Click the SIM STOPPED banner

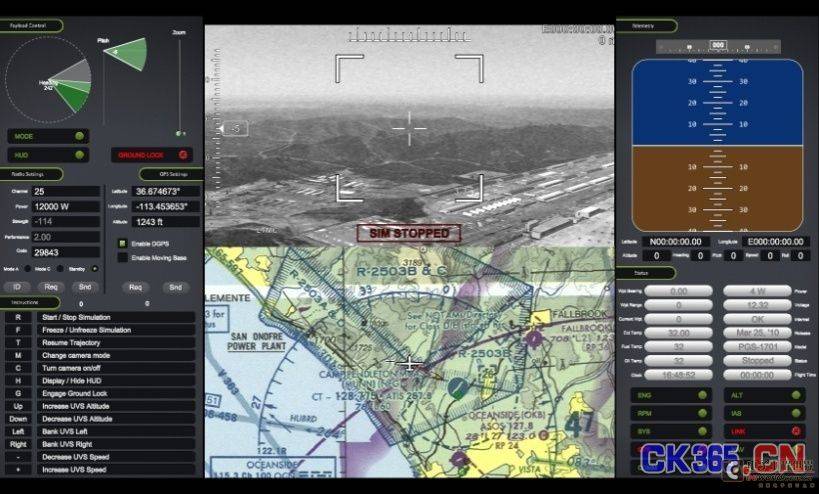point(409,233)
